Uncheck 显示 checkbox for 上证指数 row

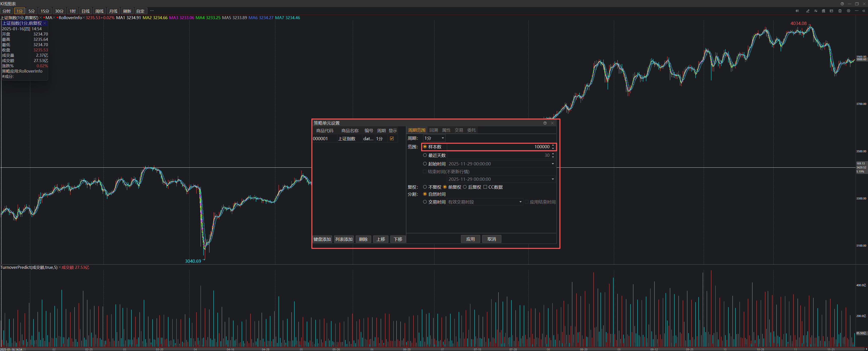(x=392, y=138)
